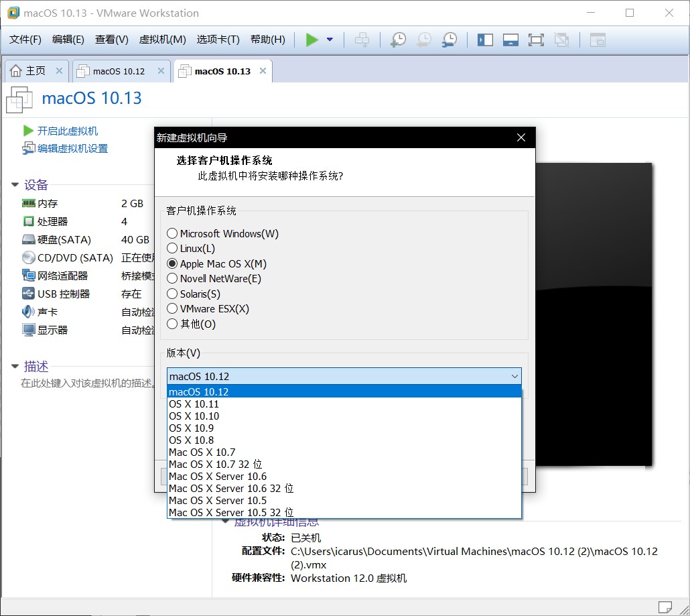Choose OS X 10.10 from version list
This screenshot has width=690, height=616.
click(344, 416)
